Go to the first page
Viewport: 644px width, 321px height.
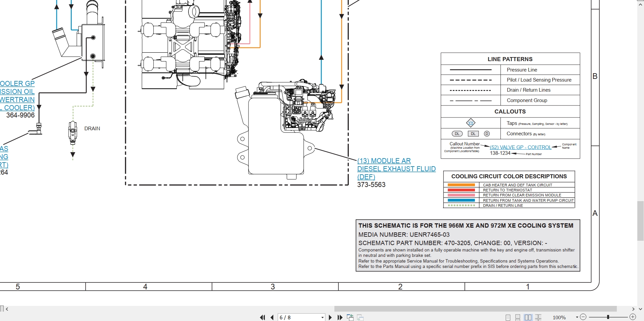point(262,317)
